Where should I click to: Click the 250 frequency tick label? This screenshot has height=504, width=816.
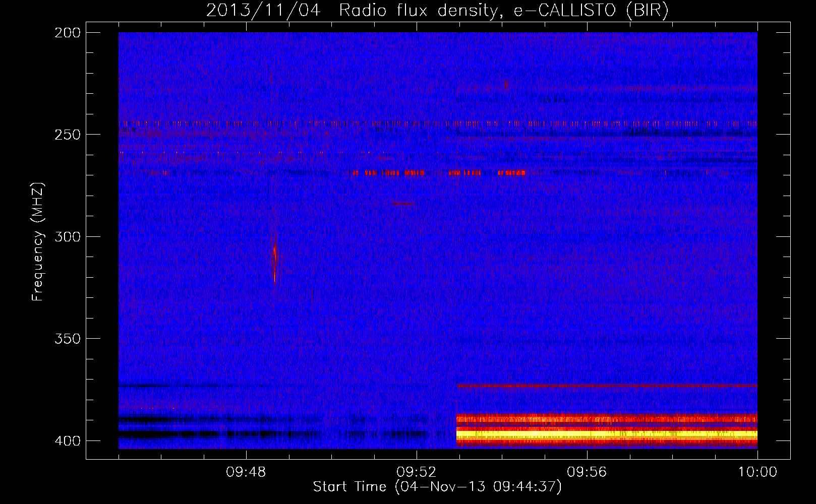pyautogui.click(x=68, y=135)
